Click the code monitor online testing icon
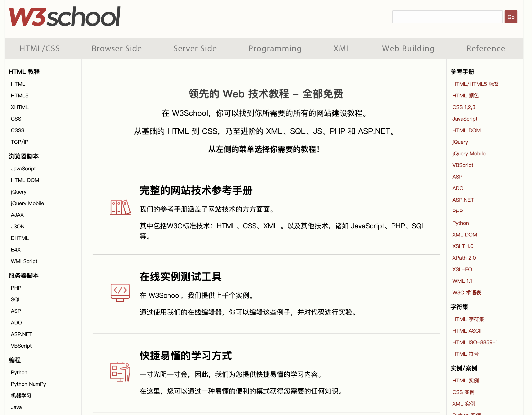The height and width of the screenshot is (415, 532). [x=120, y=293]
